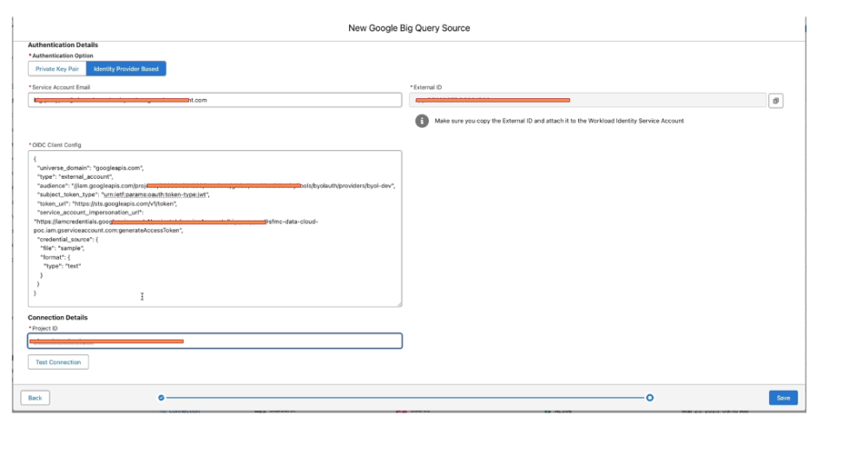This screenshot has height=456, width=868.
Task: Select Identity Provider Based authentication option
Action: click(126, 69)
